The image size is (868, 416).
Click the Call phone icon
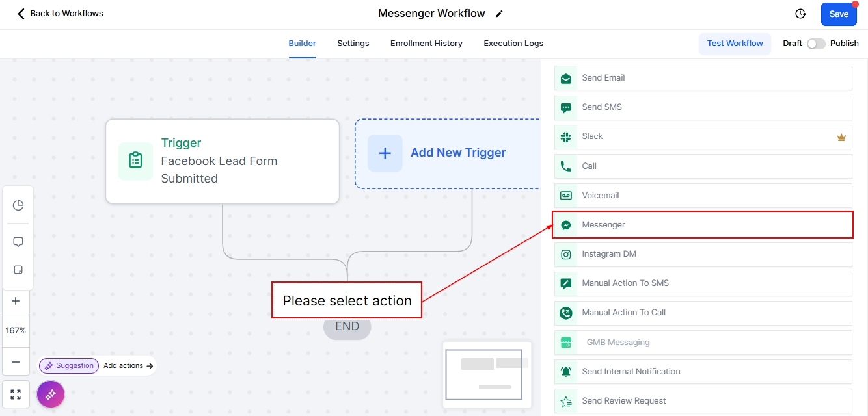click(x=566, y=166)
